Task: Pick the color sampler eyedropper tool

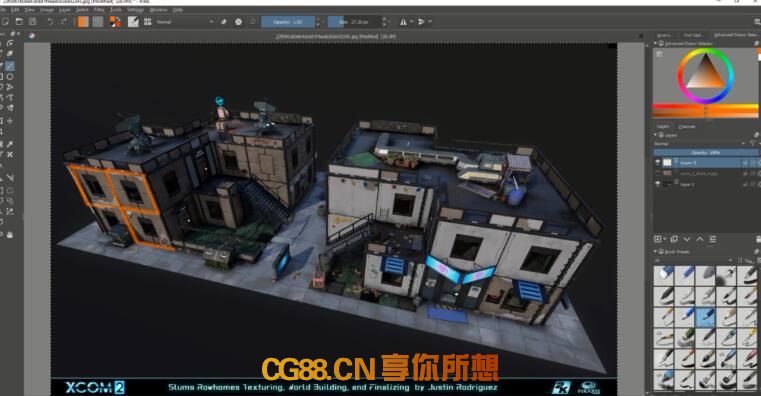Action: click(x=10, y=144)
